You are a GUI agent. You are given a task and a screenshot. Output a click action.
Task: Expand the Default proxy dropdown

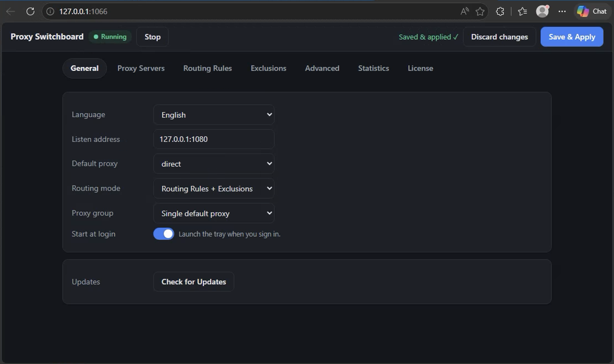214,164
